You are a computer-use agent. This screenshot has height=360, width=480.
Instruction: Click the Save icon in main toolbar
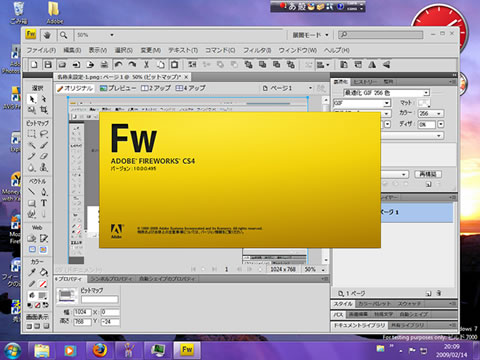point(48,65)
